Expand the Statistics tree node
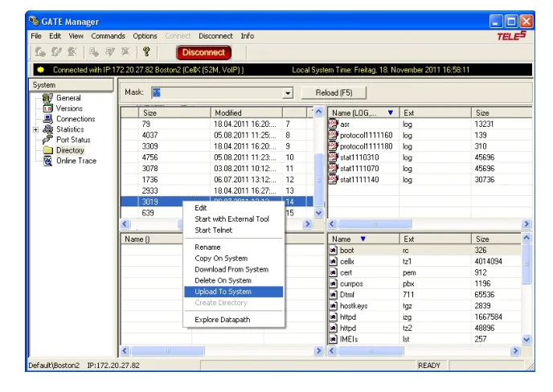The image size is (553, 392). point(35,129)
